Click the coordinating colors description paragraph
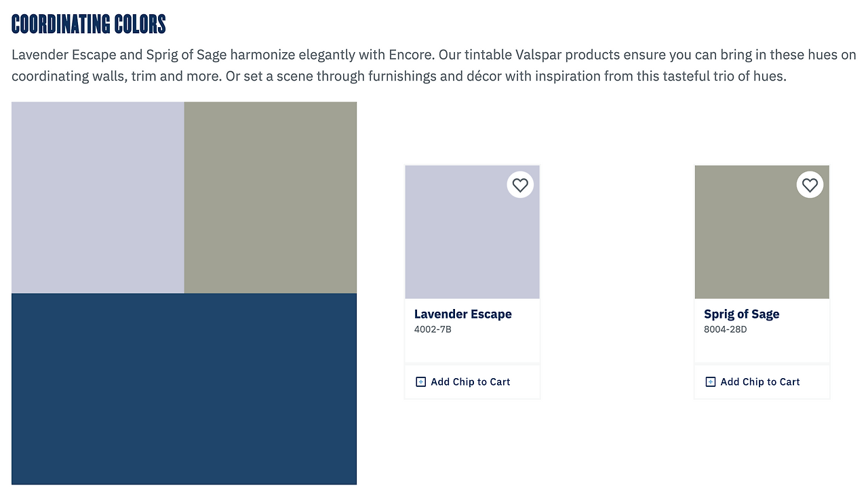Viewport: 868px width, 494px height. coord(434,66)
